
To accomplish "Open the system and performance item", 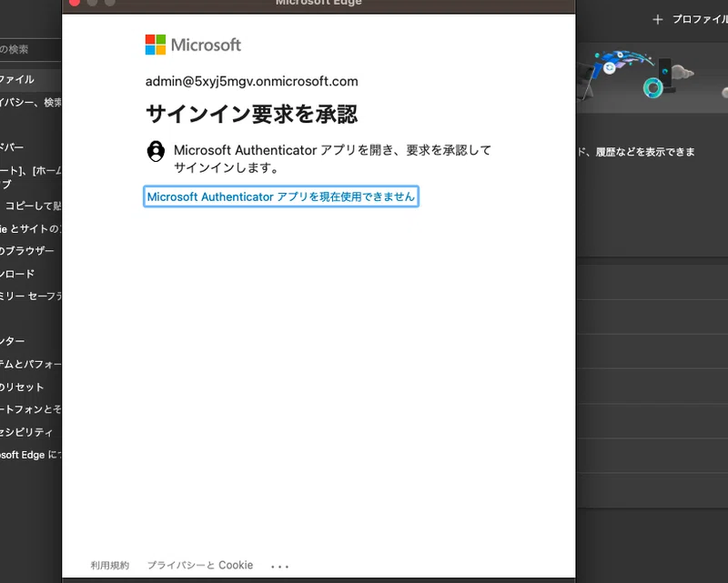I will click(30, 364).
